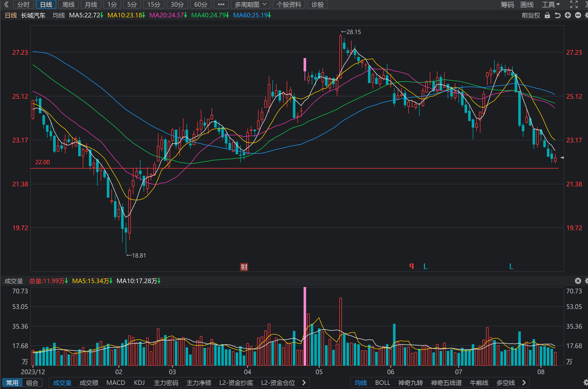This screenshot has height=389, width=588.
Task: Select the 周线 period tab
Action: pos(68,4)
